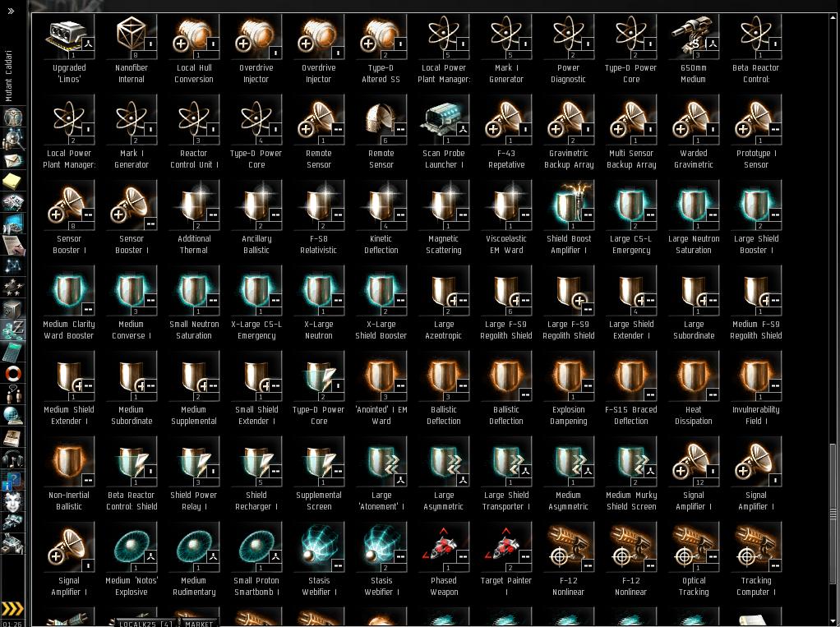Click the Large Shield Transporter I icon
840x627 pixels.
506,463
